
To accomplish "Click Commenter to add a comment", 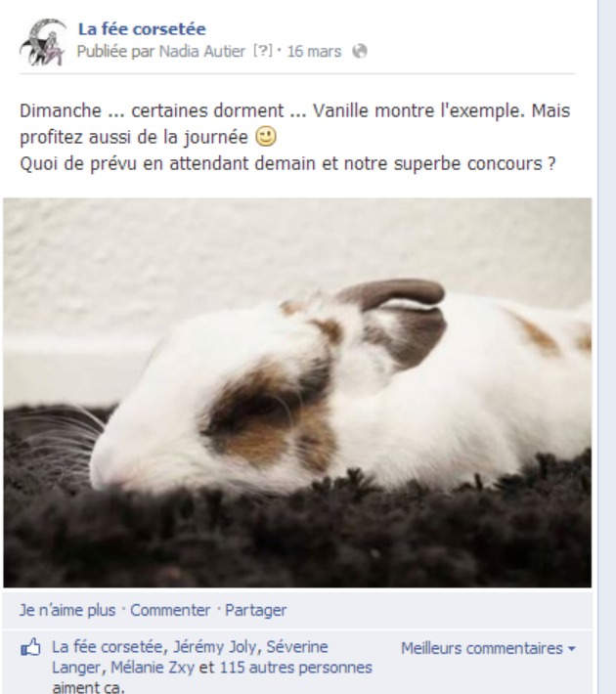I will point(170,610).
